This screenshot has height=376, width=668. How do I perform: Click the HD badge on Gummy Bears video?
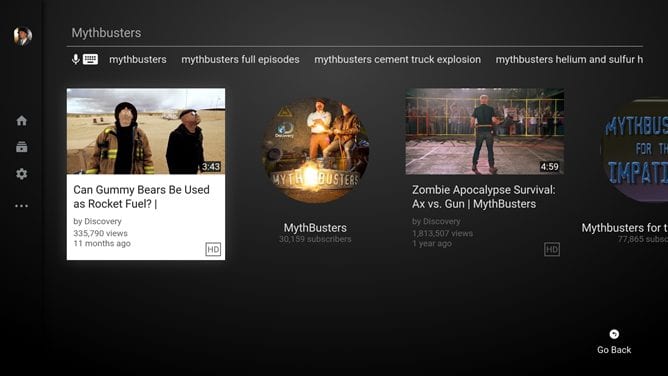[x=213, y=249]
